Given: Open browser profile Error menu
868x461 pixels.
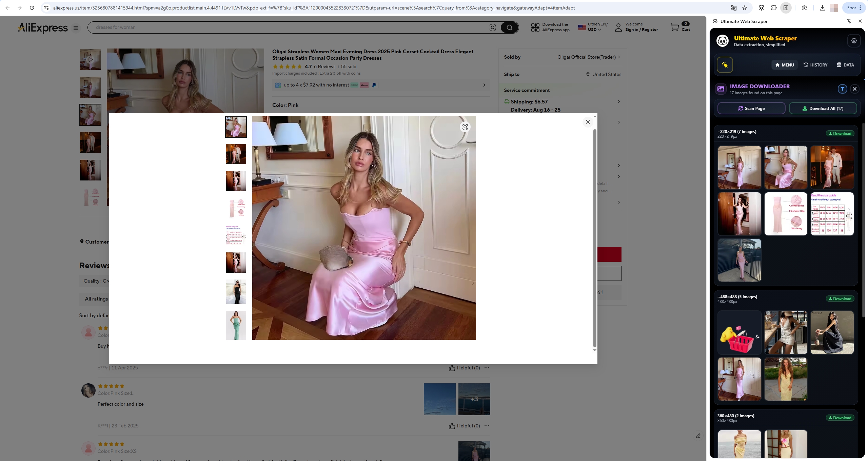Looking at the screenshot, I should (x=854, y=8).
